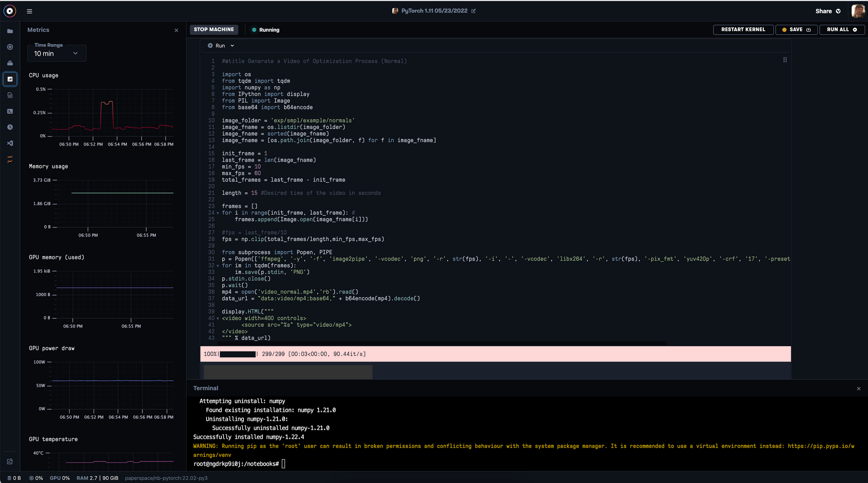Open the datasets sidebar icon
Viewport: 868px width, 483px height.
10,63
